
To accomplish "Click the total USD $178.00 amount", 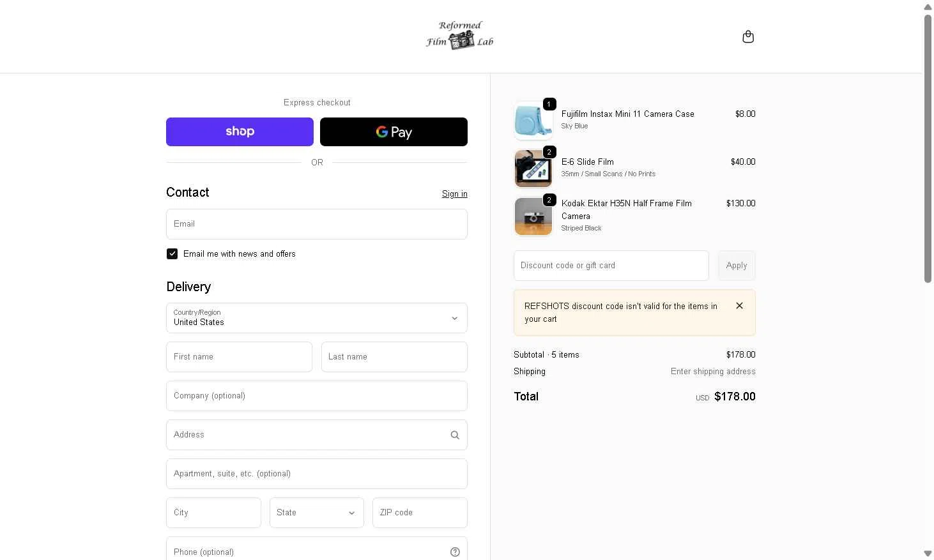I will pyautogui.click(x=725, y=397).
